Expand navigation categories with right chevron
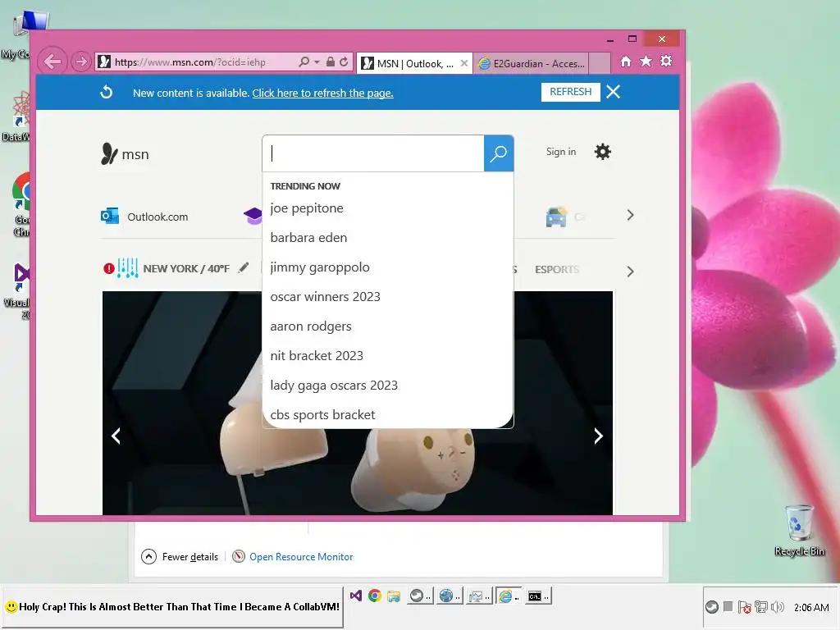The width and height of the screenshot is (840, 630). click(630, 272)
